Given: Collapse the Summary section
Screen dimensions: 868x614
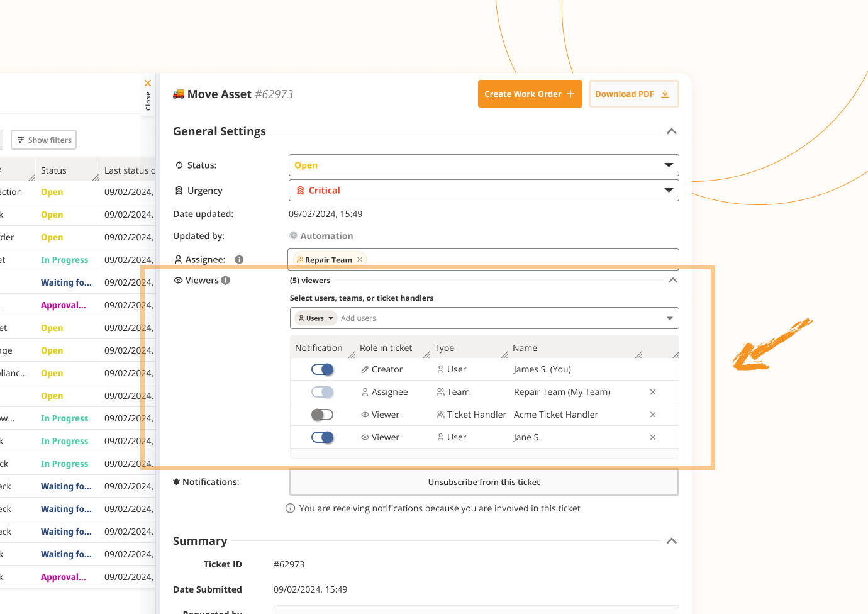Looking at the screenshot, I should pos(671,541).
